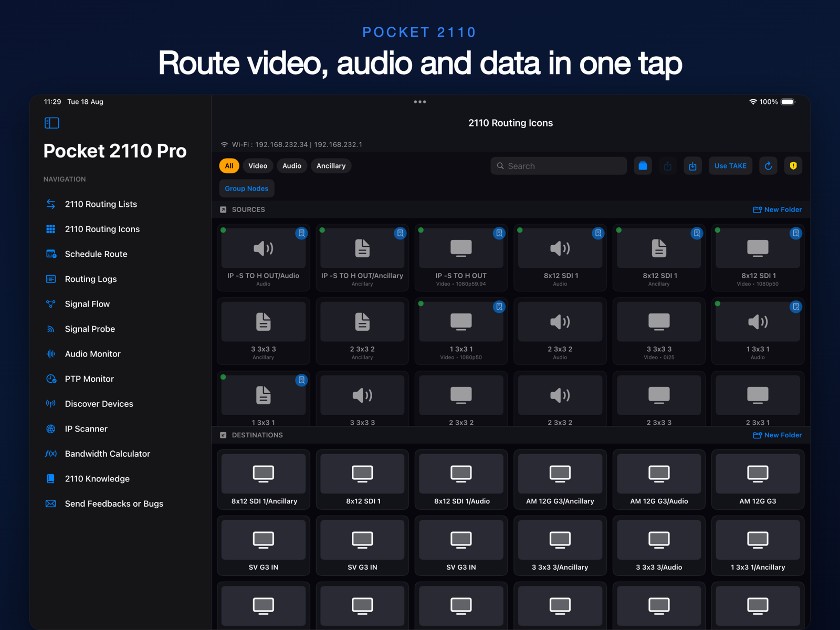Select source 3 3x3 3 Ancillary
840x630 pixels.
264,331
